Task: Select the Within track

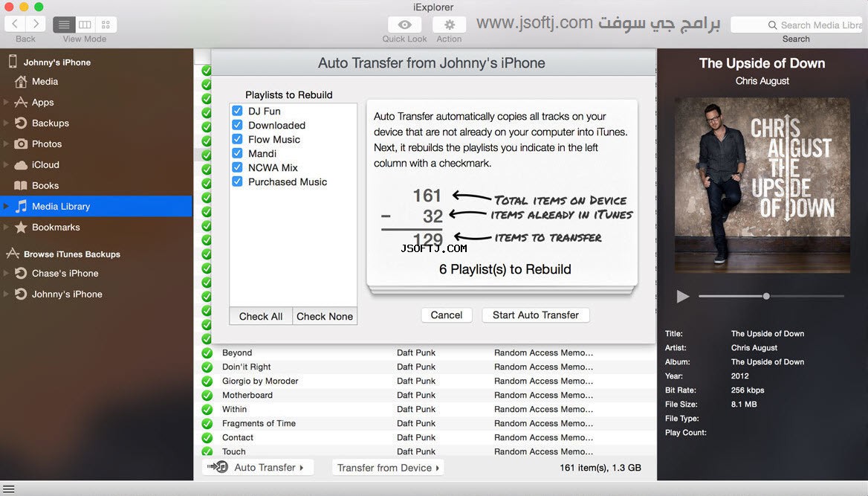Action: click(x=425, y=409)
